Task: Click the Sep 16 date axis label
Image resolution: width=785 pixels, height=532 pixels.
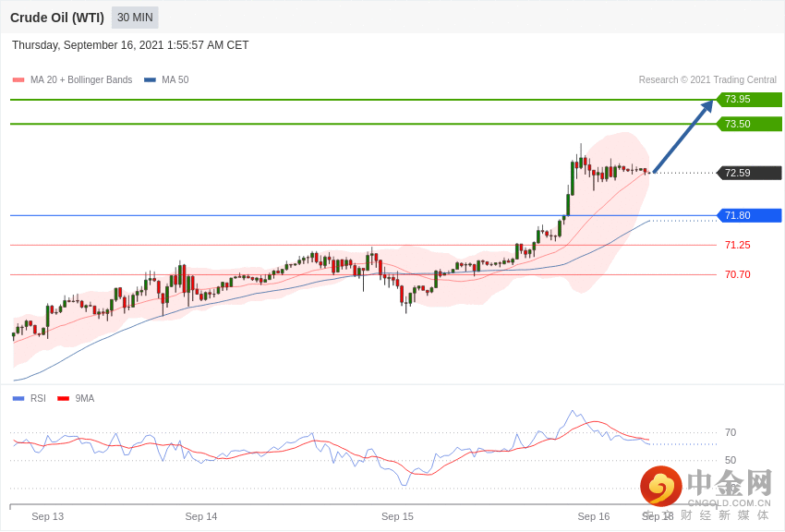Action: coord(594,516)
